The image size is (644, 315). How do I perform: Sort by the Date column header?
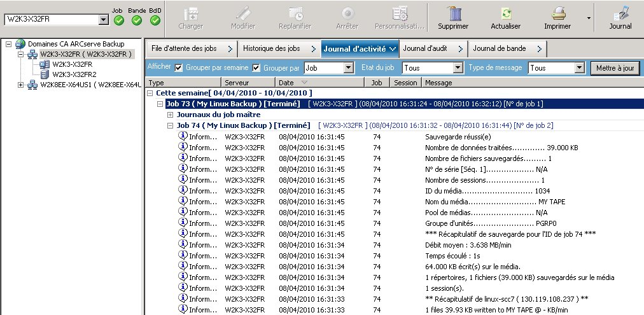(x=319, y=83)
